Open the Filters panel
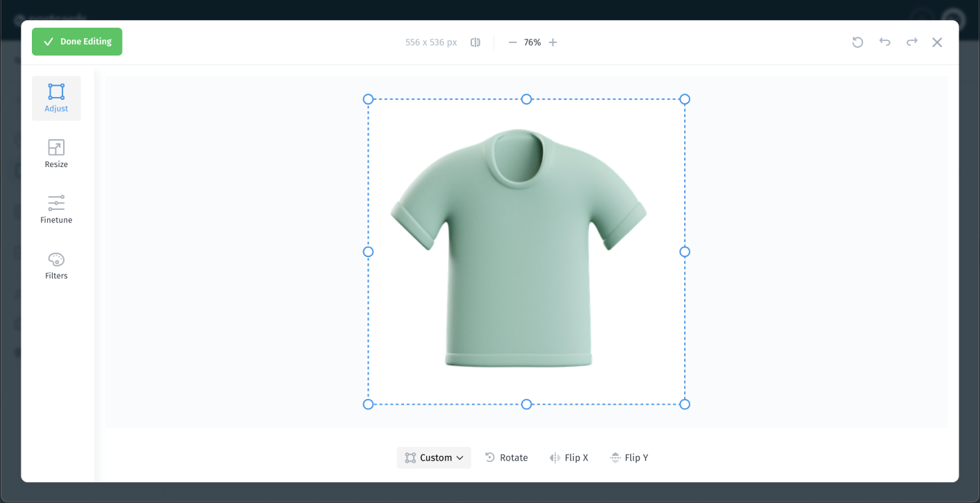This screenshot has height=503, width=980. [x=56, y=265]
